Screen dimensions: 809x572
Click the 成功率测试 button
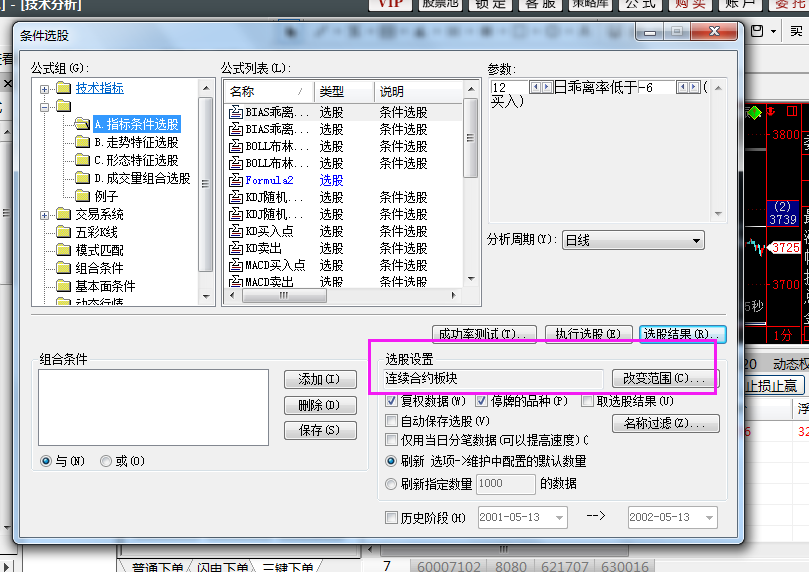click(x=484, y=334)
